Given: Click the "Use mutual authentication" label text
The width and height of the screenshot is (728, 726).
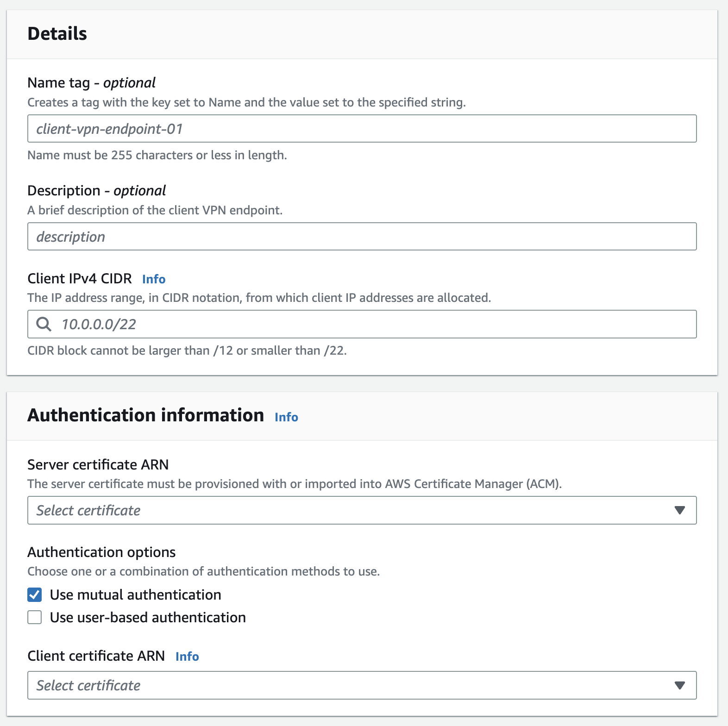Looking at the screenshot, I should point(135,595).
